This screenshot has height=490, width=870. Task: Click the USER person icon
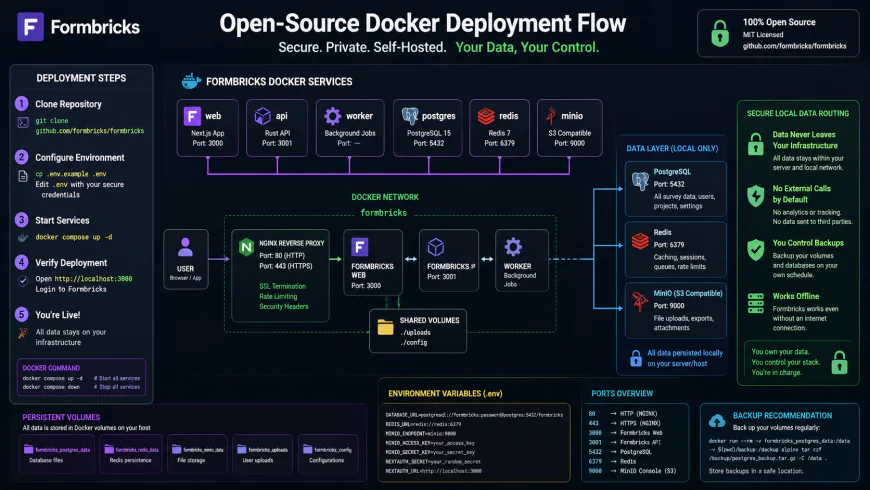185,247
